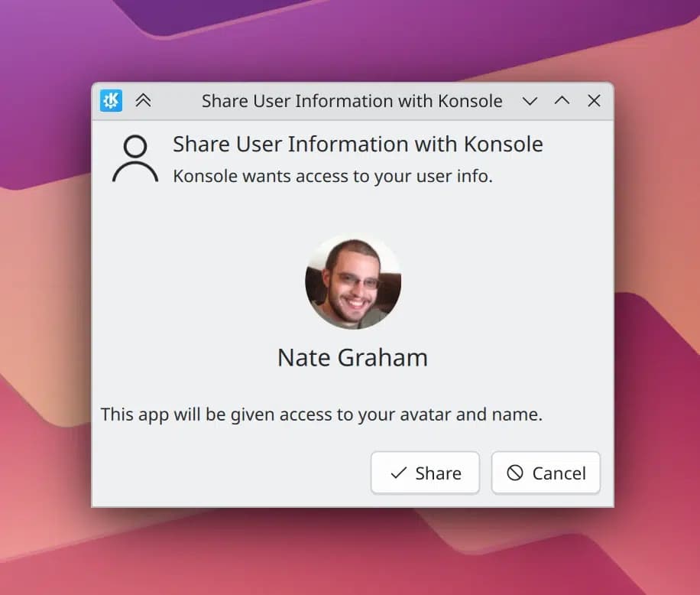
Task: Click the KDE logo window menu icon
Action: 111,100
